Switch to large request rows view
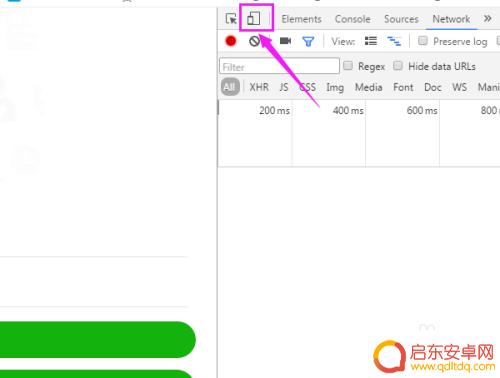Image resolution: width=500 pixels, height=378 pixels. (371, 41)
